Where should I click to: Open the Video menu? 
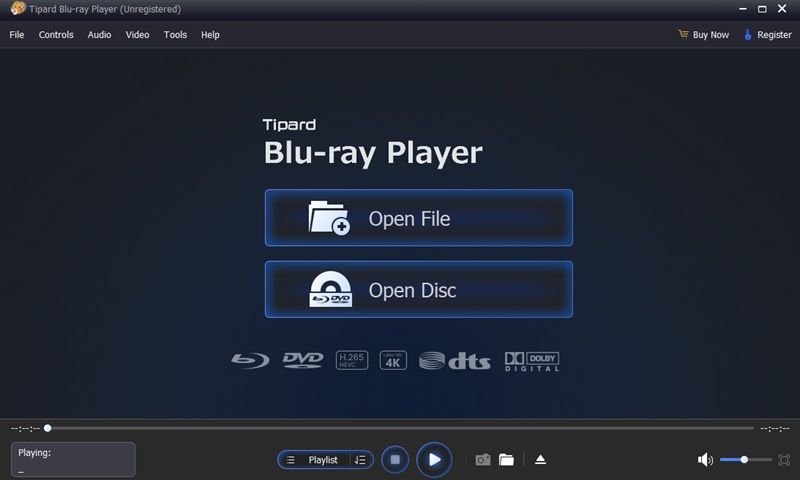(x=137, y=35)
